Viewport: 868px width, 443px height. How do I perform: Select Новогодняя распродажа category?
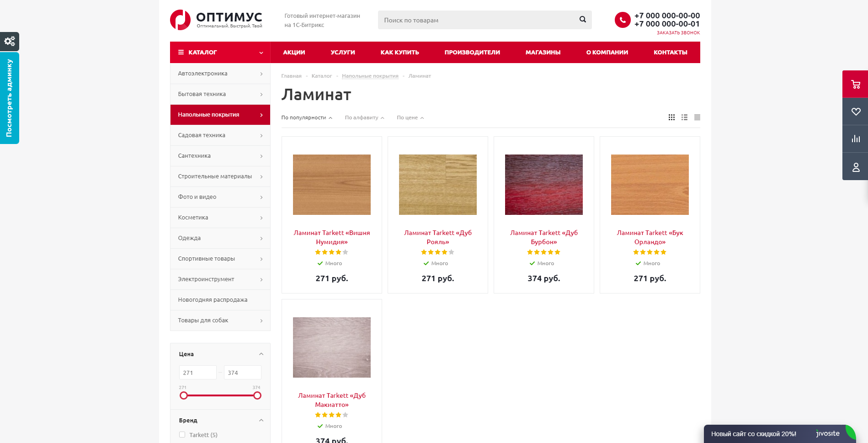click(x=220, y=300)
